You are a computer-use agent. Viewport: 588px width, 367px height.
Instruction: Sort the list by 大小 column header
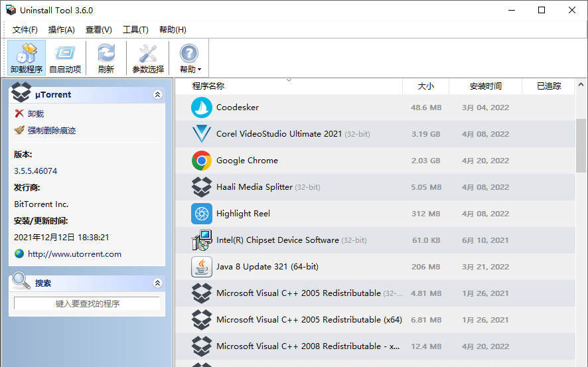pos(425,86)
